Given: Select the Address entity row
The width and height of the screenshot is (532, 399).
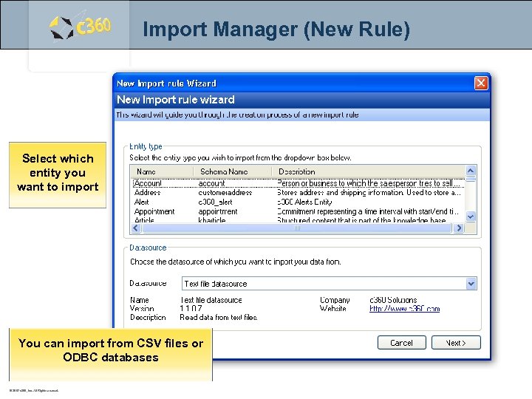Looking at the screenshot, I should click(x=298, y=193).
